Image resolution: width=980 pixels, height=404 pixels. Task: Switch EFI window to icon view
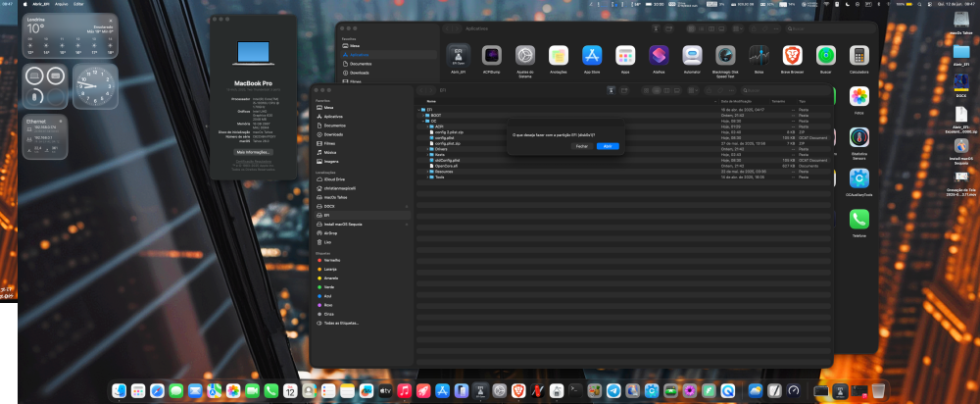[x=646, y=90]
